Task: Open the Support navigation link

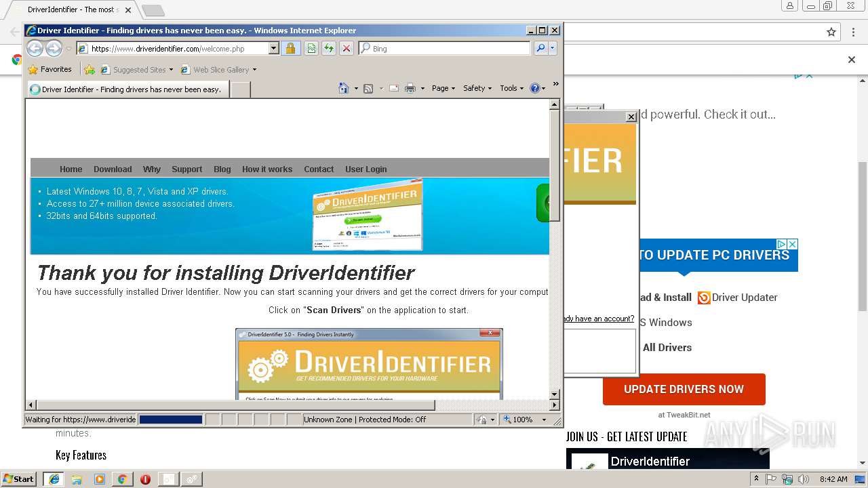Action: click(186, 169)
